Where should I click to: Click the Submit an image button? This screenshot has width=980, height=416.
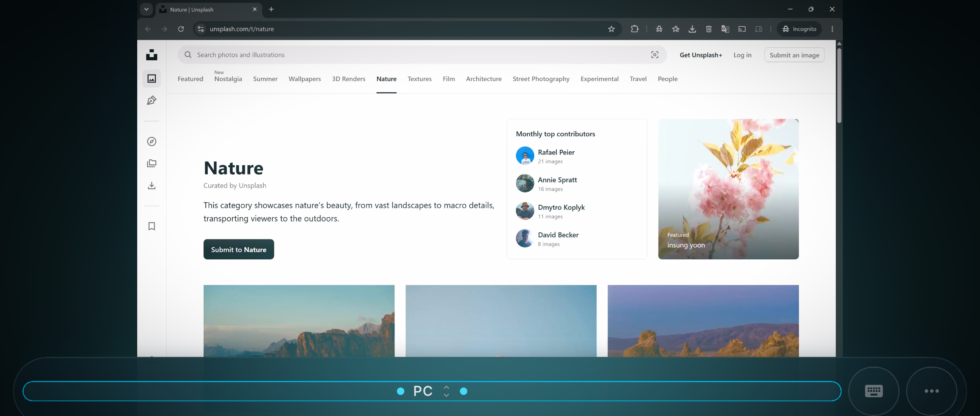pyautogui.click(x=794, y=55)
